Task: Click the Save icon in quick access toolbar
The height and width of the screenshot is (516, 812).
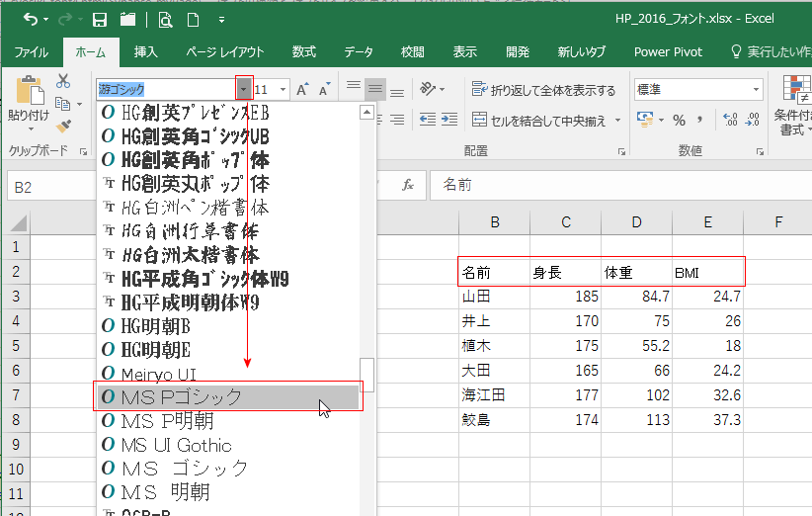Action: pyautogui.click(x=100, y=19)
